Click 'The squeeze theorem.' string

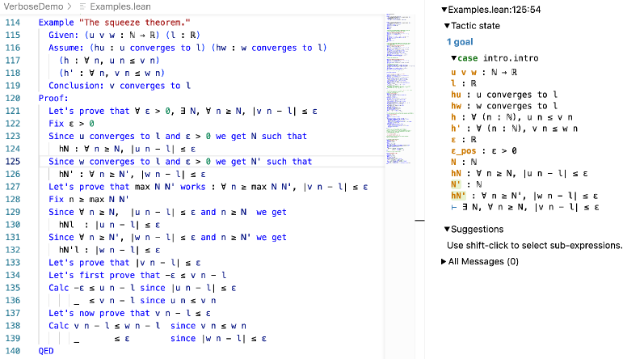(135, 23)
